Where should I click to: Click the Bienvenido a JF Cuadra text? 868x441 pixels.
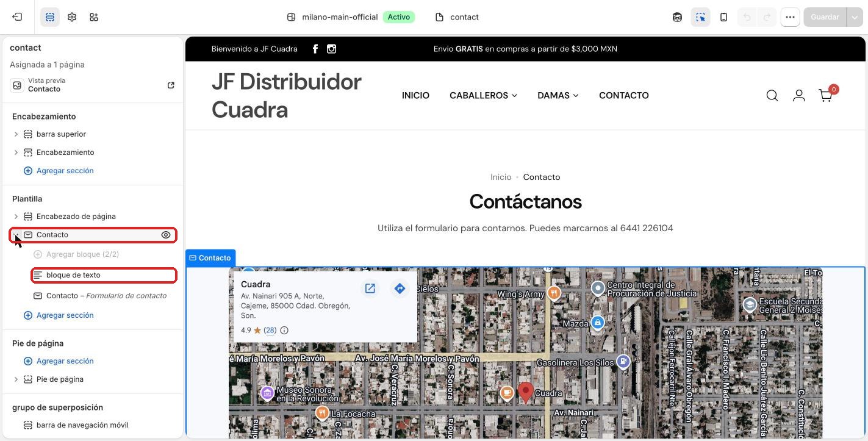click(254, 49)
